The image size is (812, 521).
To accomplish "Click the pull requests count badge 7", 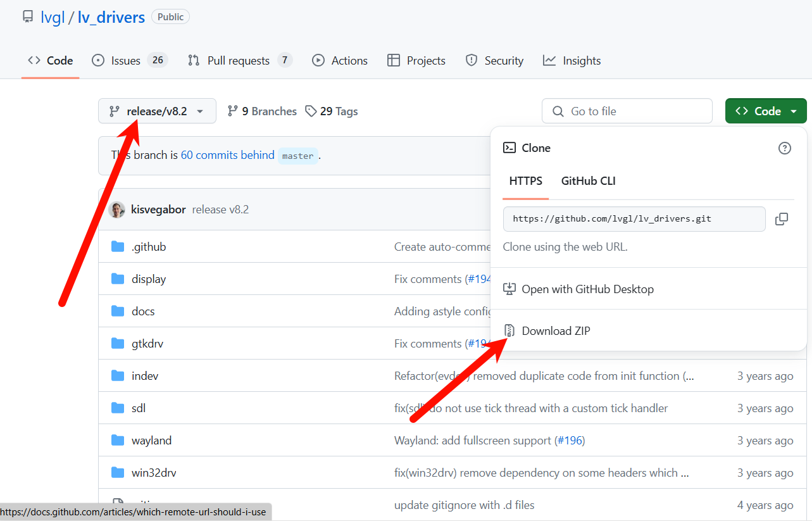I will point(285,60).
